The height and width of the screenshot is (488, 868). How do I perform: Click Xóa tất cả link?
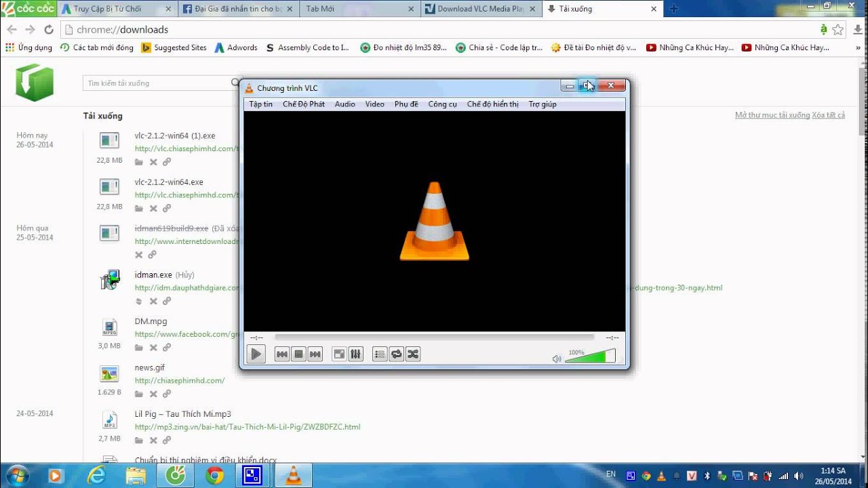pos(829,115)
